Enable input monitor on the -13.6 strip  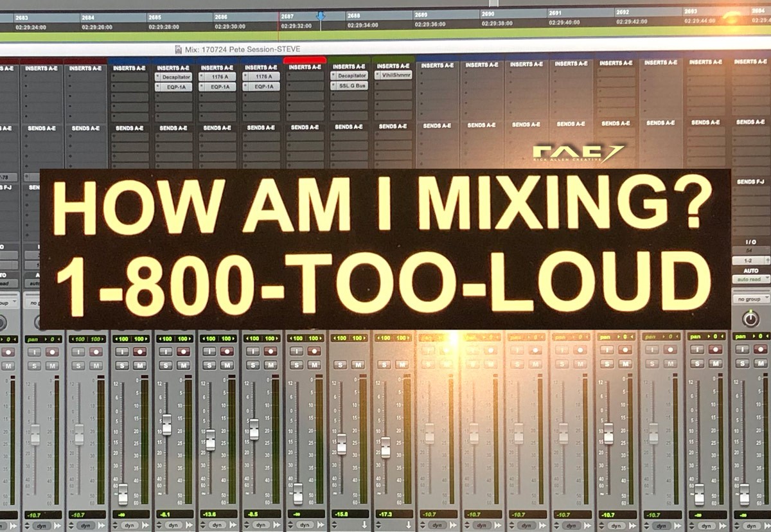[x=209, y=351]
